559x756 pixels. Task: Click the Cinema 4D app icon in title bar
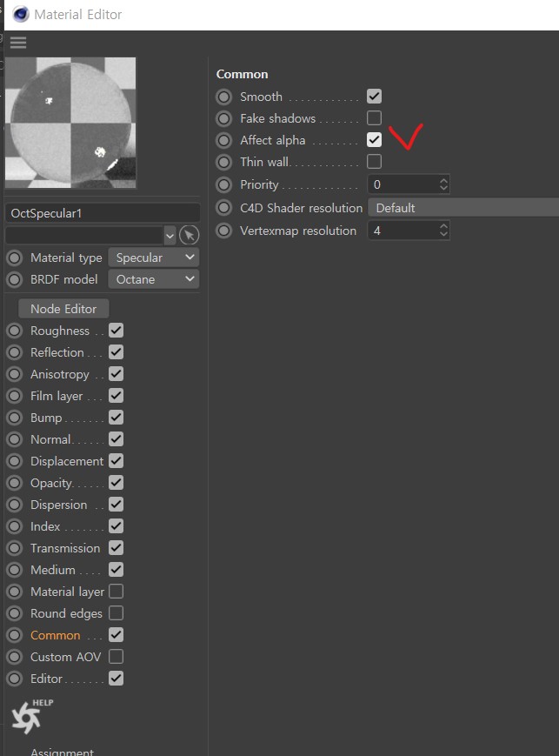click(21, 14)
